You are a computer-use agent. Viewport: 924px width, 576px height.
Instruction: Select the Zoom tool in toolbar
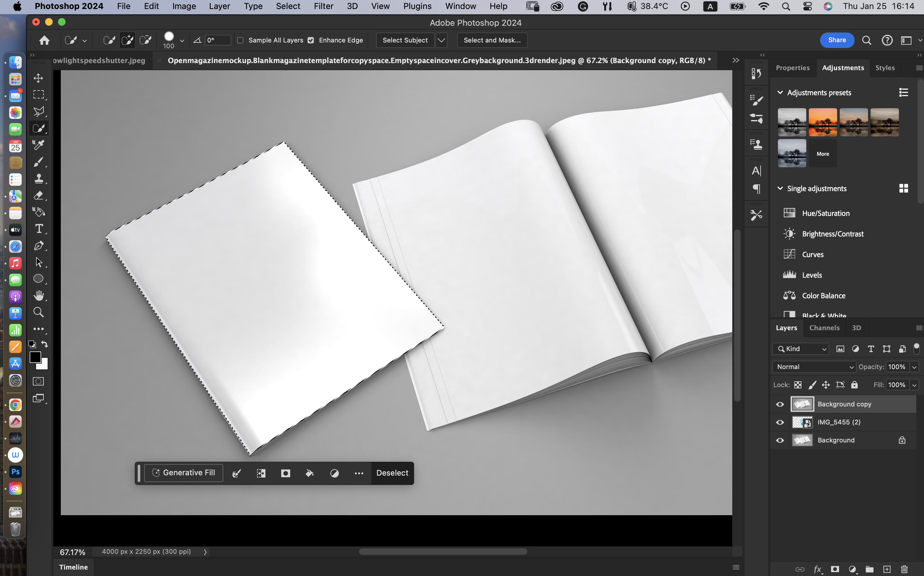coord(39,312)
